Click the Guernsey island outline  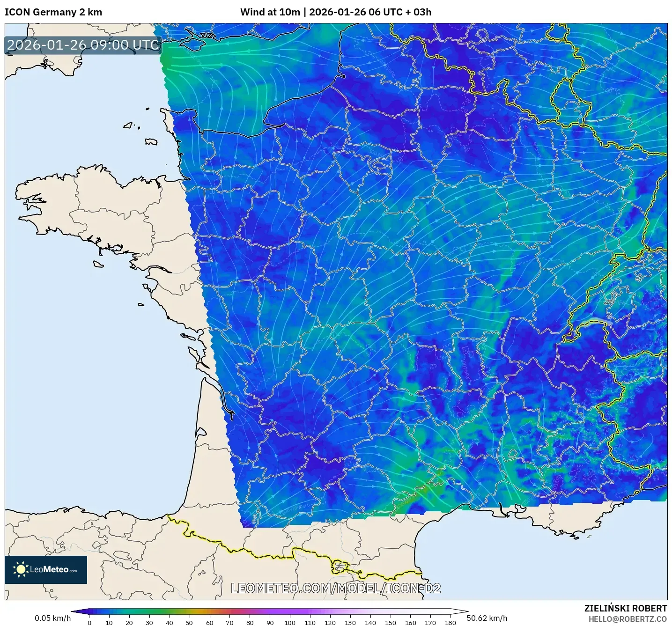tap(128, 125)
